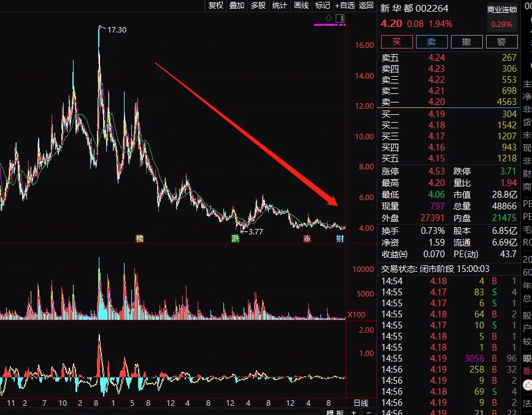Click the 跌停 limit-down price 3.71
Viewport: 532px width, 415px height.
508,171
